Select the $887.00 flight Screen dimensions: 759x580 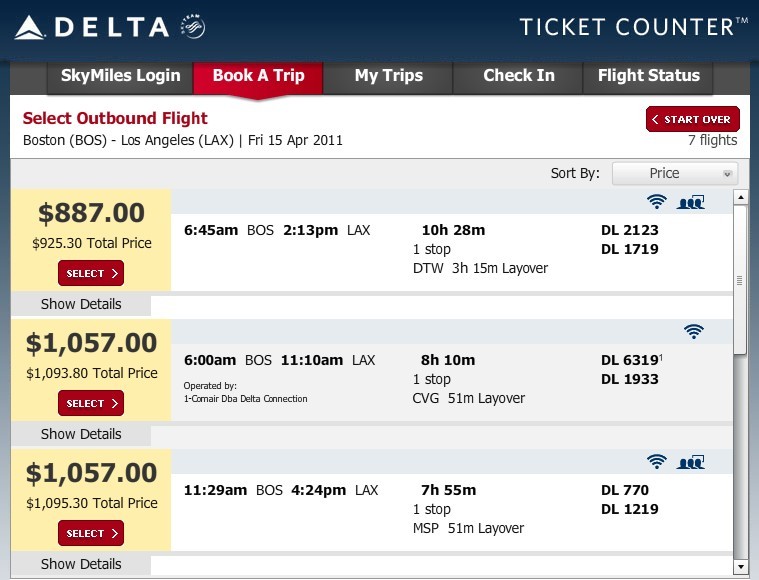90,273
